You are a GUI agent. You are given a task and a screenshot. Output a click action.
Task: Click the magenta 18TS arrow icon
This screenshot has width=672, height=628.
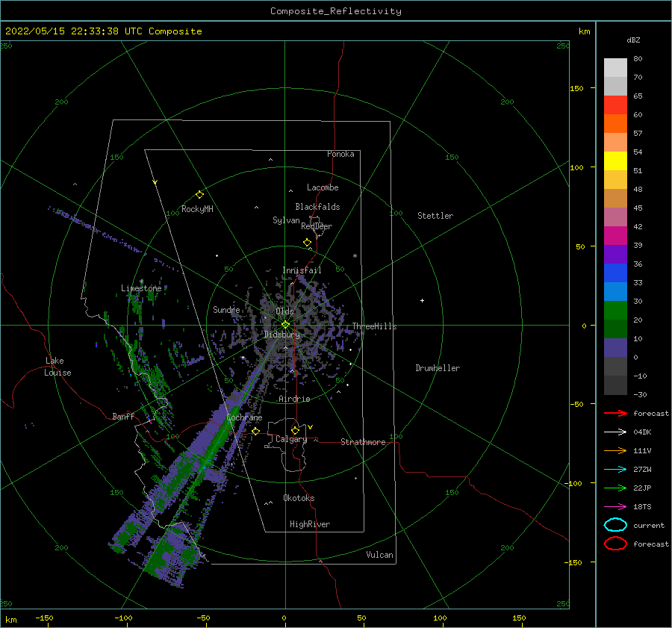[x=615, y=507]
